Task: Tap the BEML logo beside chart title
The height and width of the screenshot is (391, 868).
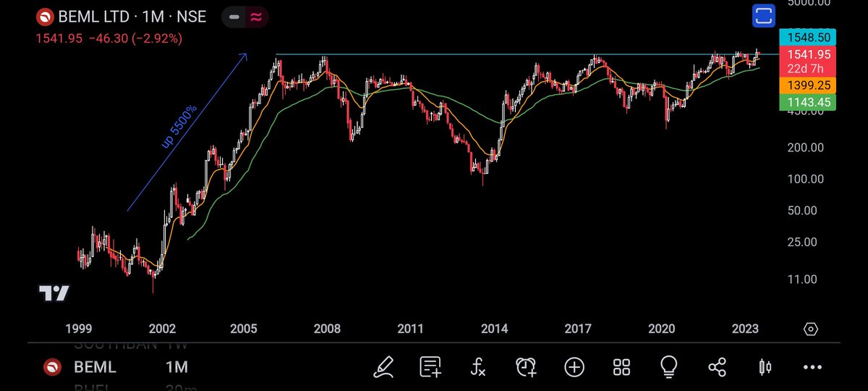Action: pos(46,17)
